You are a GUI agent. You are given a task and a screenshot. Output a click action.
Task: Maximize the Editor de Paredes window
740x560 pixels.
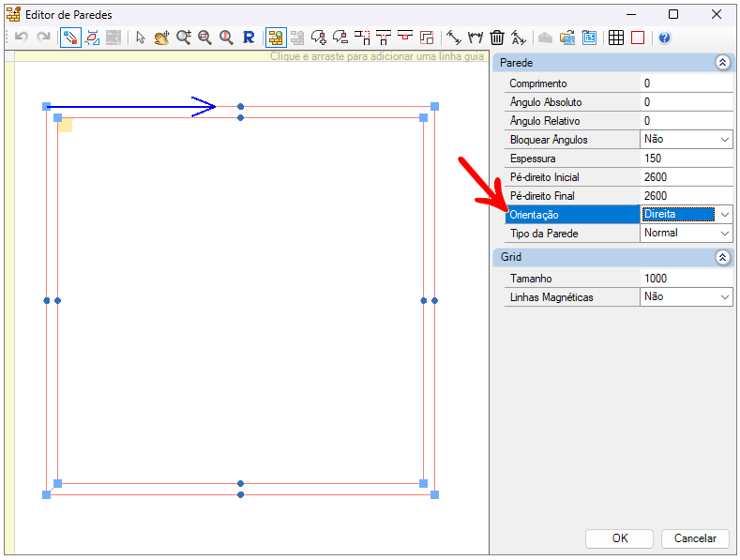tap(673, 15)
